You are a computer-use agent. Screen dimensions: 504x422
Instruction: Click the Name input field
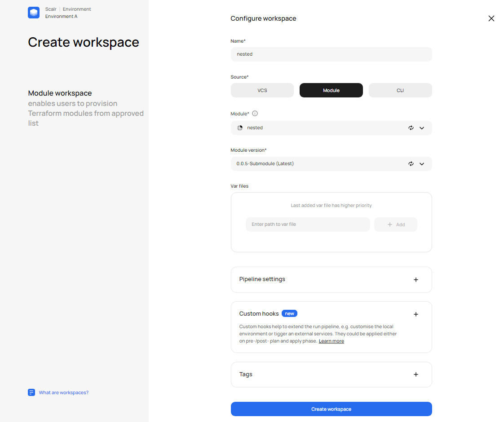click(332, 54)
